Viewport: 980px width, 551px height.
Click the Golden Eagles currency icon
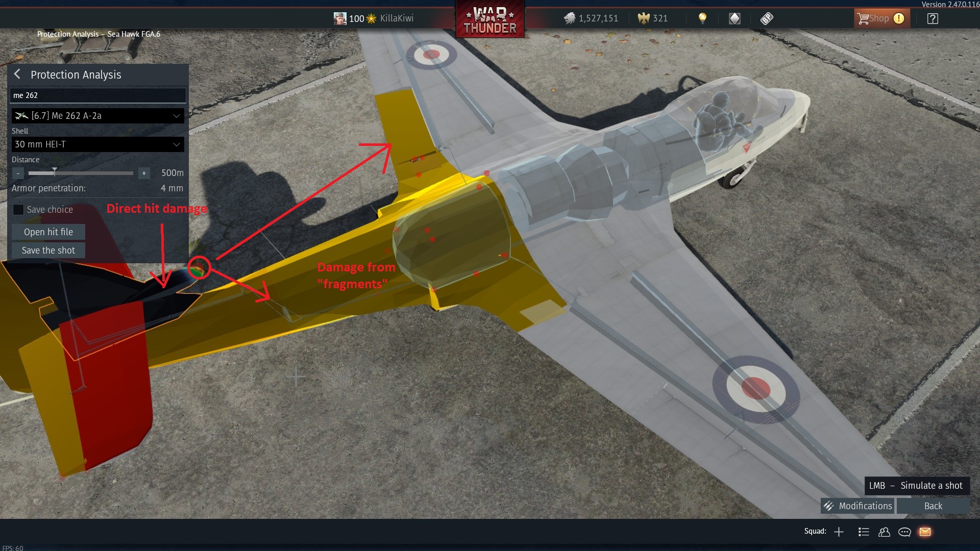tap(644, 18)
